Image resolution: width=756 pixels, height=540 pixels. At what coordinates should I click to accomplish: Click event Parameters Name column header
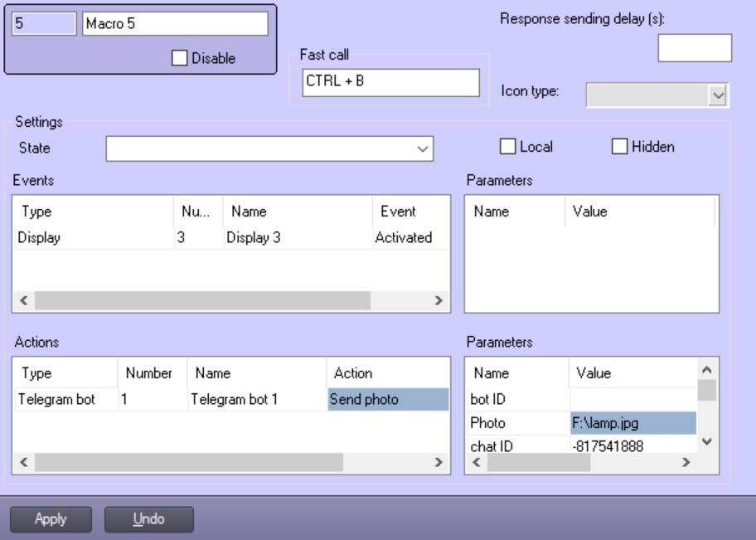(516, 212)
